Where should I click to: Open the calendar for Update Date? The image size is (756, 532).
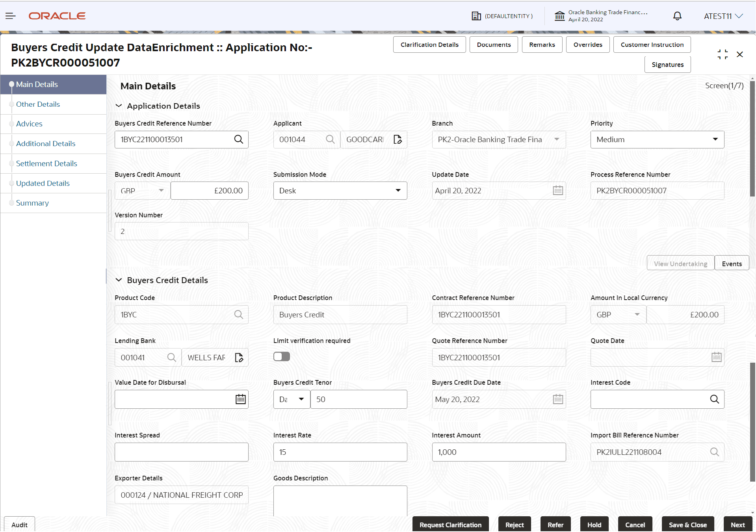pyautogui.click(x=558, y=190)
